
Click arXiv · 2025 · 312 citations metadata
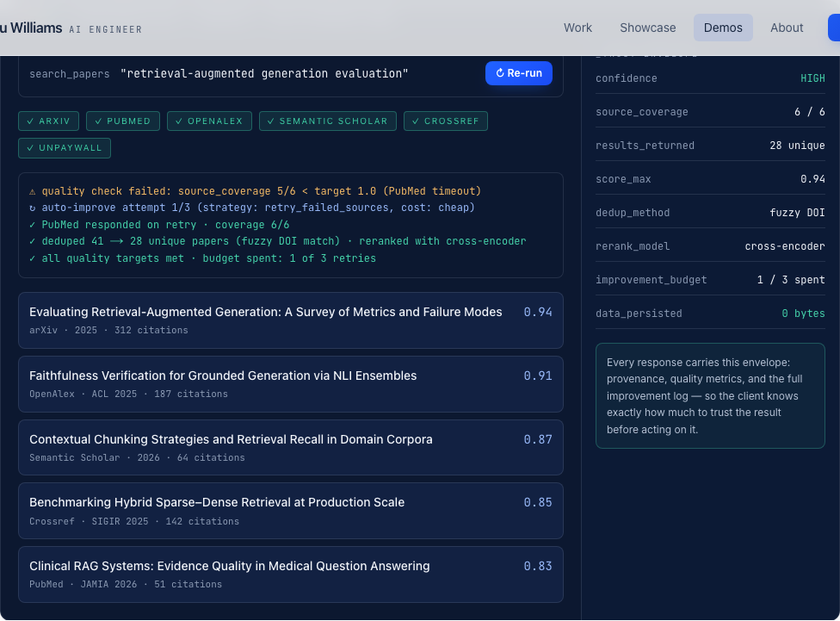click(x=108, y=331)
